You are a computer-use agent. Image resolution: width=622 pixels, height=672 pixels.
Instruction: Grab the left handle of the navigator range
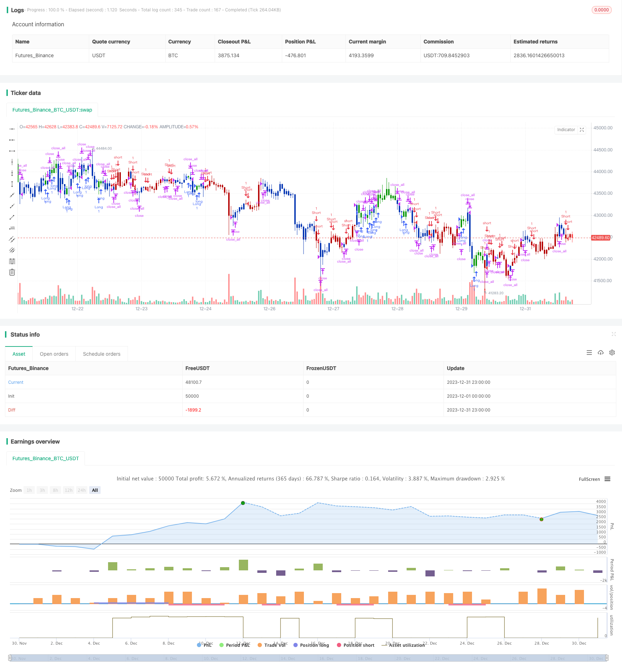tap(10, 658)
